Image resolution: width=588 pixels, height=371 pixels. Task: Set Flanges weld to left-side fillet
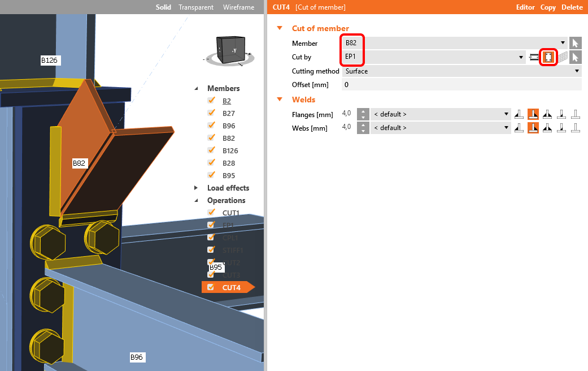click(x=519, y=114)
